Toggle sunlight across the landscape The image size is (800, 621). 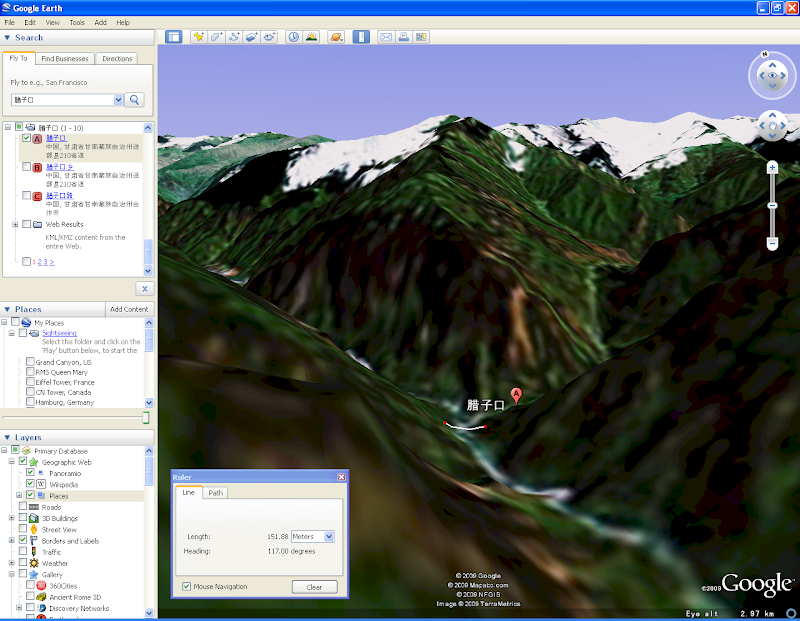point(311,37)
